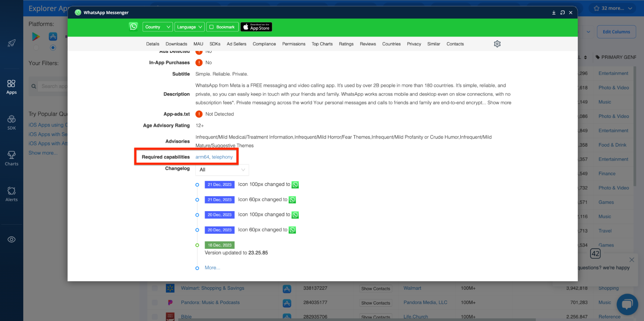
Task: Click the timeline dot beside the first 21 Dec entry
Action: coord(197,185)
